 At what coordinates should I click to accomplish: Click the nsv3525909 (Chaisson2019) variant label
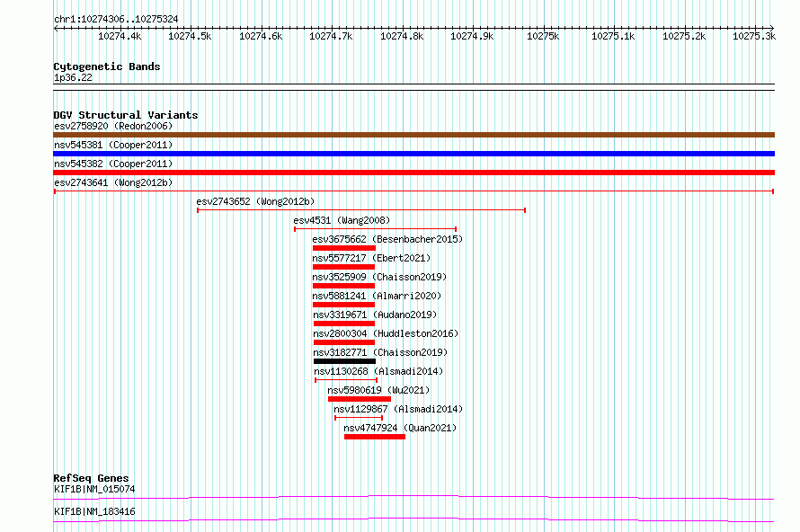[379, 277]
